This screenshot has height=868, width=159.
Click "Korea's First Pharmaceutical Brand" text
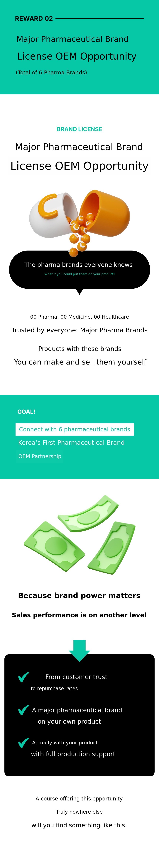[71, 443]
